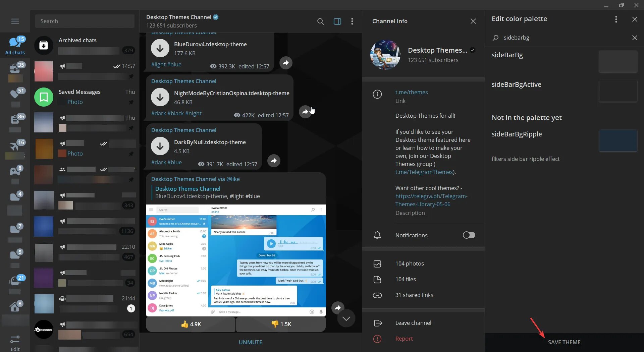Open the sideBarBgRipple color swatch

pyautogui.click(x=618, y=140)
